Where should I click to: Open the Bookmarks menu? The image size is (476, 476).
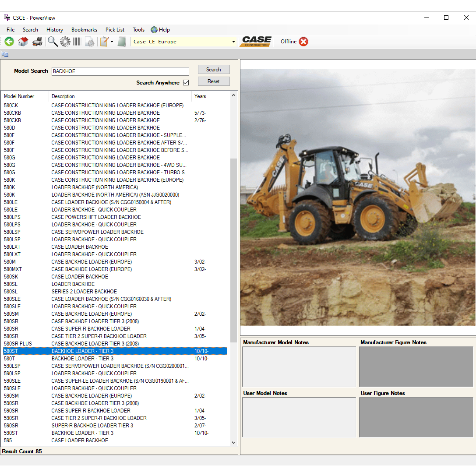pos(84,29)
